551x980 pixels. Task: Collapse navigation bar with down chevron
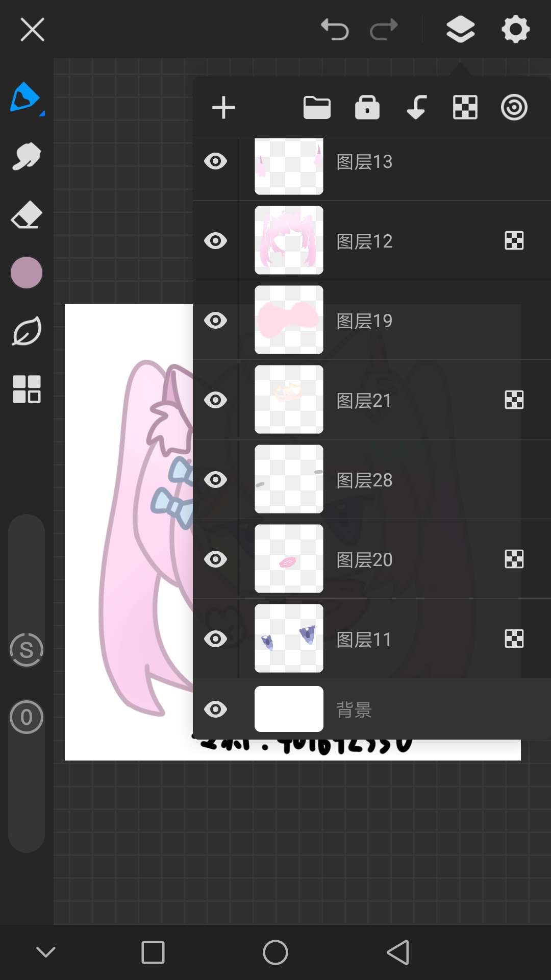point(46,952)
